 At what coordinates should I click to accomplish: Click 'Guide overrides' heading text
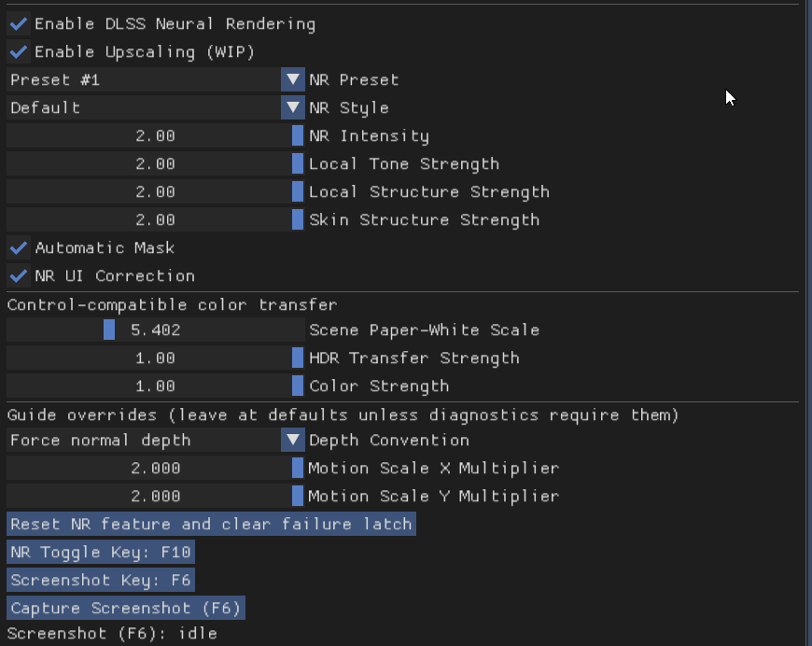(x=82, y=415)
